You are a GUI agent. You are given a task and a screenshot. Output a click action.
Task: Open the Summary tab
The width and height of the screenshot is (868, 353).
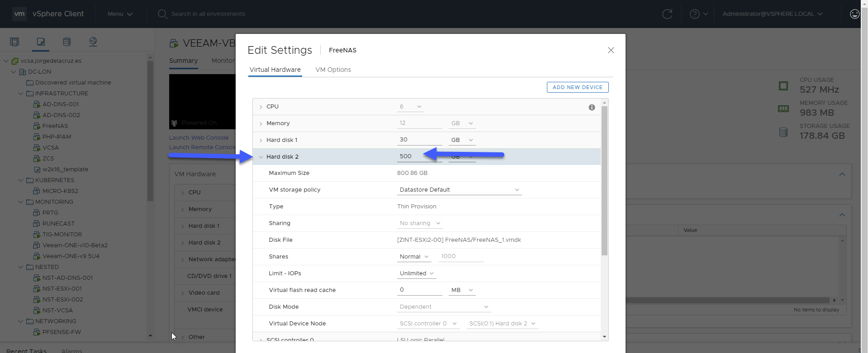coord(183,61)
